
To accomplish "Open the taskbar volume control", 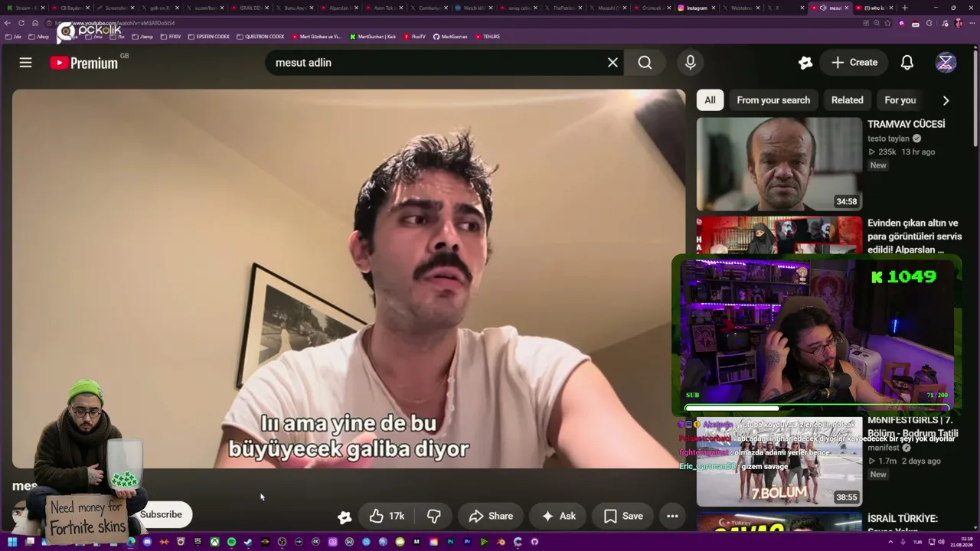I will tap(941, 542).
